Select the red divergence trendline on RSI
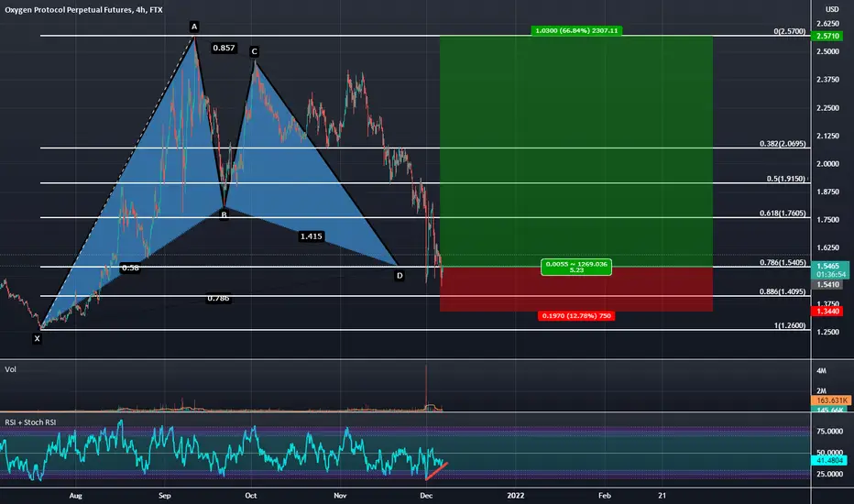Viewport: 854px width, 504px height. 436,471
